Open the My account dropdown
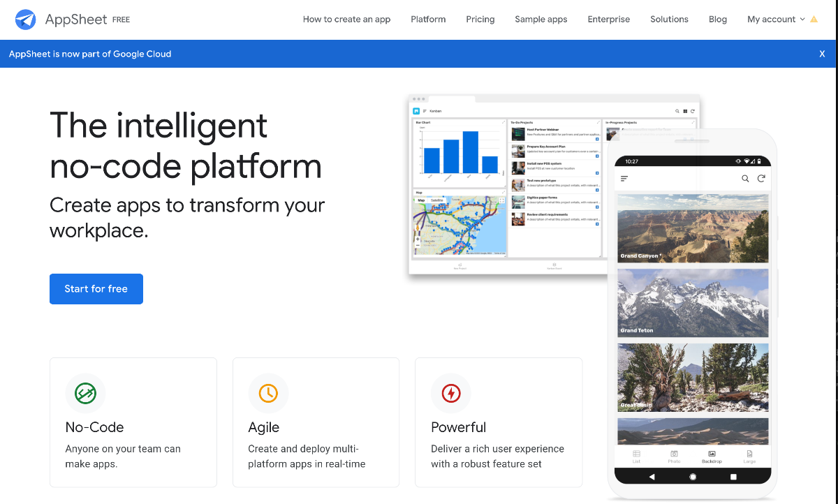Viewport: 838px width, 504px height. (776, 20)
